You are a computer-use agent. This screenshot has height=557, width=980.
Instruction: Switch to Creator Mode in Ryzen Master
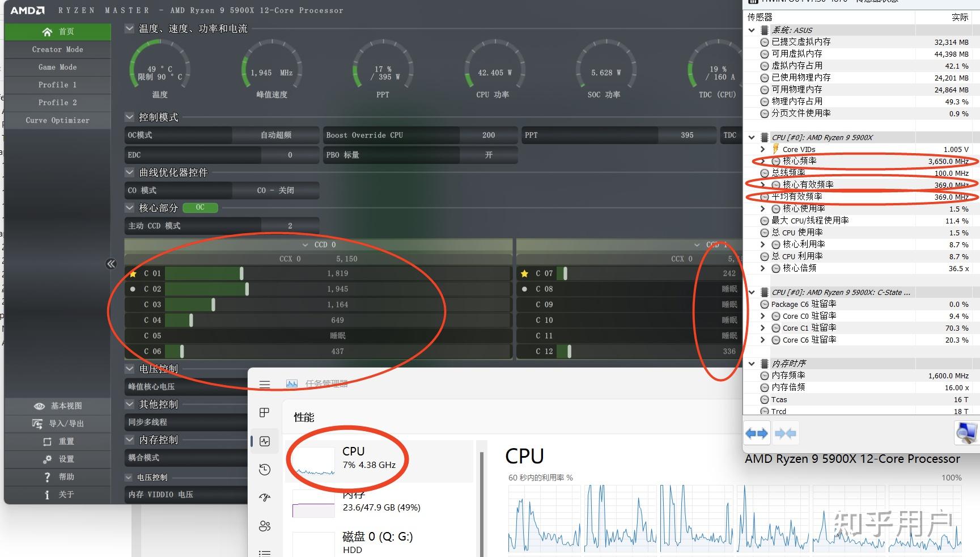coord(57,49)
